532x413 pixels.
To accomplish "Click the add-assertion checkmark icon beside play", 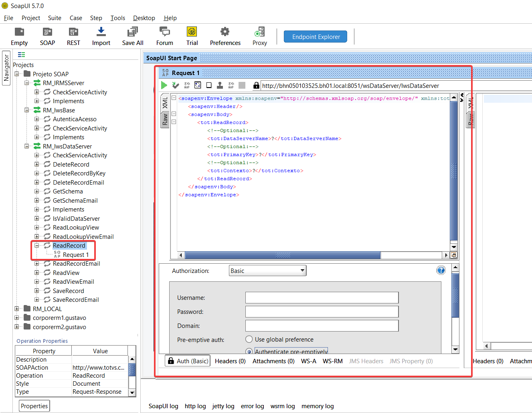I will (175, 85).
